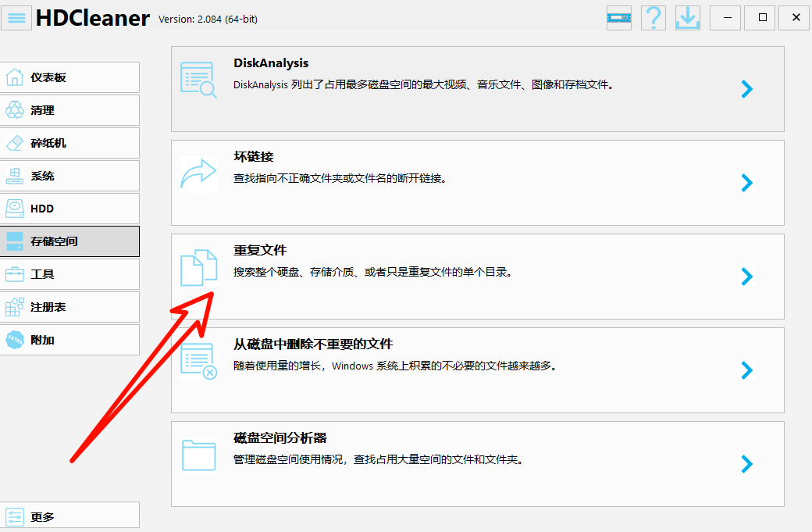Open the DiskAnalysis title
Viewport: 812px width, 532px height.
tap(271, 63)
